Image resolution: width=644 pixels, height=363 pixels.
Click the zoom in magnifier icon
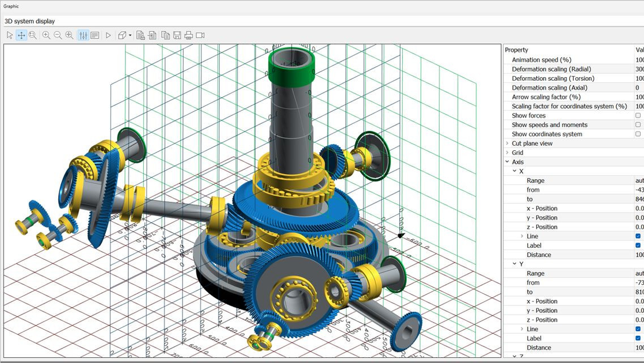click(x=46, y=35)
